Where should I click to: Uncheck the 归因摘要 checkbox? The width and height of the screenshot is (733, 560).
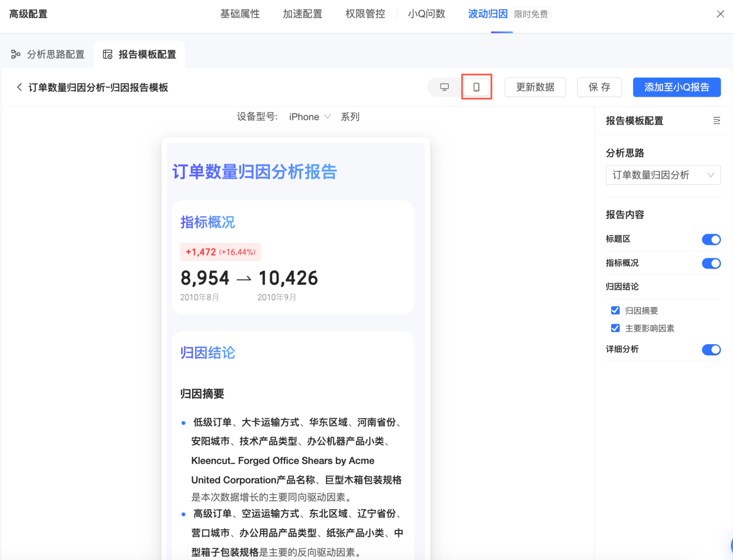coord(615,310)
